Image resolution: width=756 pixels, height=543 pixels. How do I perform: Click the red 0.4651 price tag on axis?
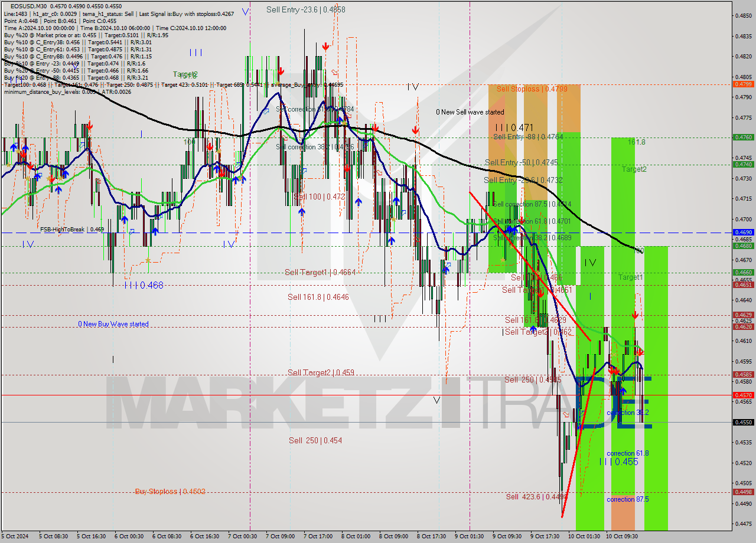tap(743, 285)
